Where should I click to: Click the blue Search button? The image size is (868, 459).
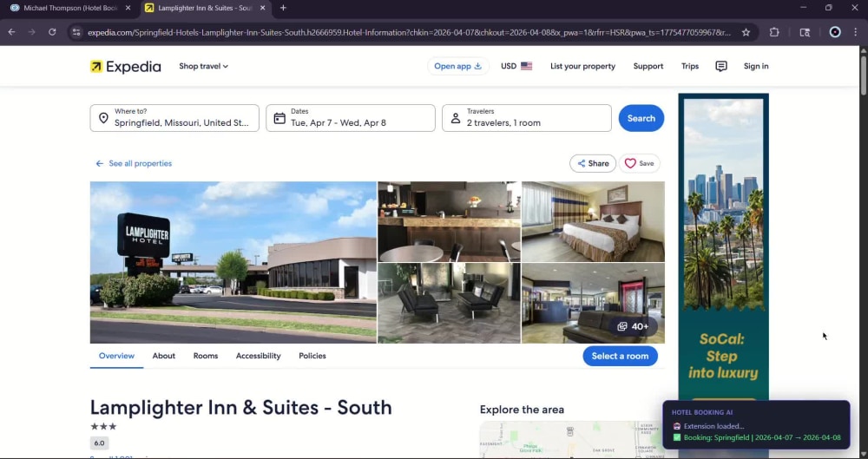click(641, 118)
